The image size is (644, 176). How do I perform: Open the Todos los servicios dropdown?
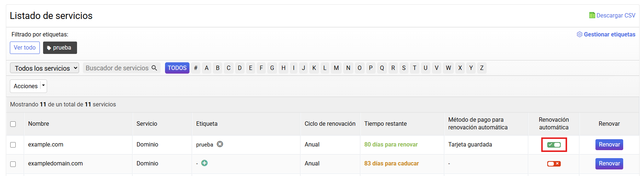tap(45, 68)
